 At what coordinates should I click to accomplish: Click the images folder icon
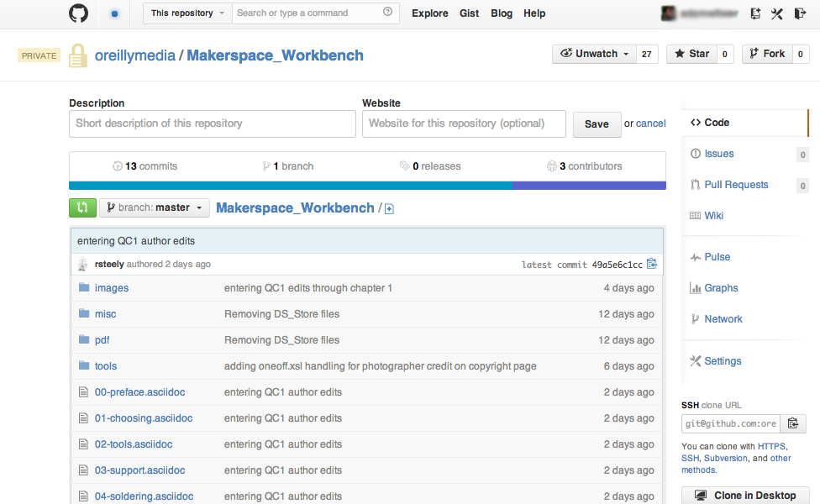pyautogui.click(x=84, y=287)
